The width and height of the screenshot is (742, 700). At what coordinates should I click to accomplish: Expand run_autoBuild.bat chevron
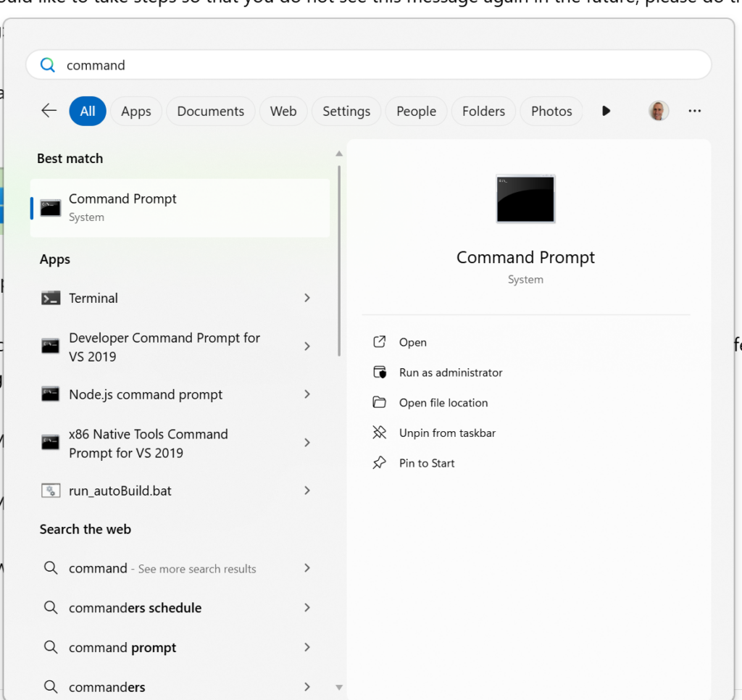coord(307,491)
